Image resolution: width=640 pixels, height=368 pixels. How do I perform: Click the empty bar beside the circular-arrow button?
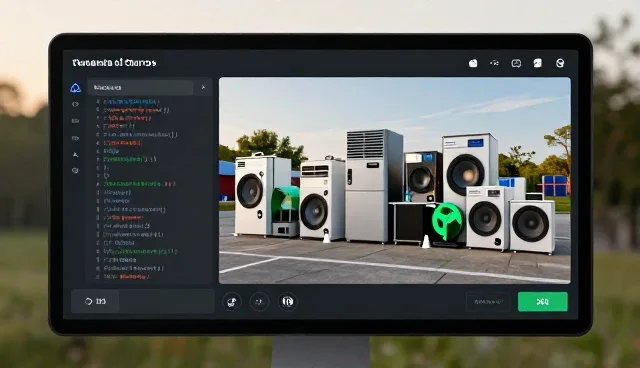click(167, 301)
